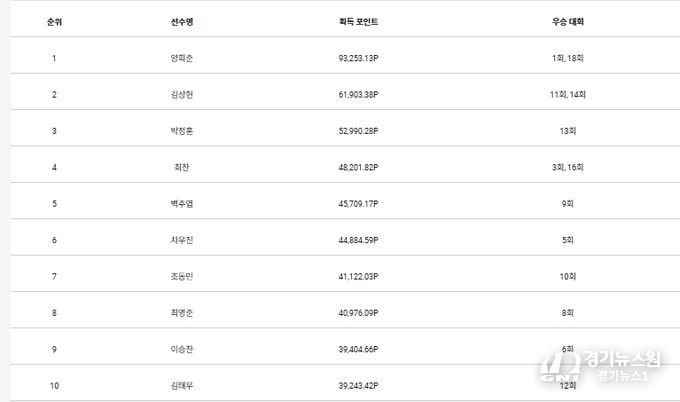Click player name 이승찬

(x=181, y=348)
